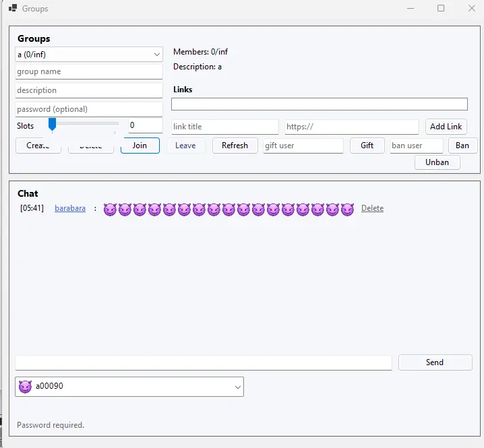Open barabara's username link
This screenshot has height=448, width=484.
tap(70, 209)
